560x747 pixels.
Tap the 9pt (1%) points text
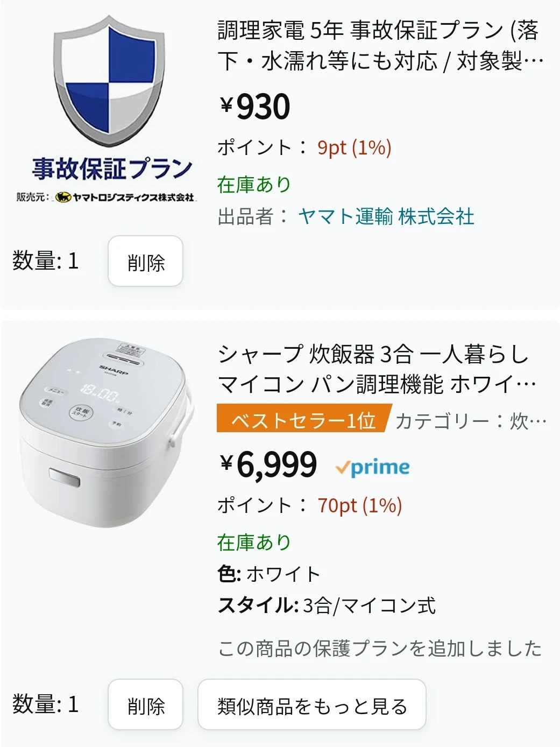click(x=355, y=147)
